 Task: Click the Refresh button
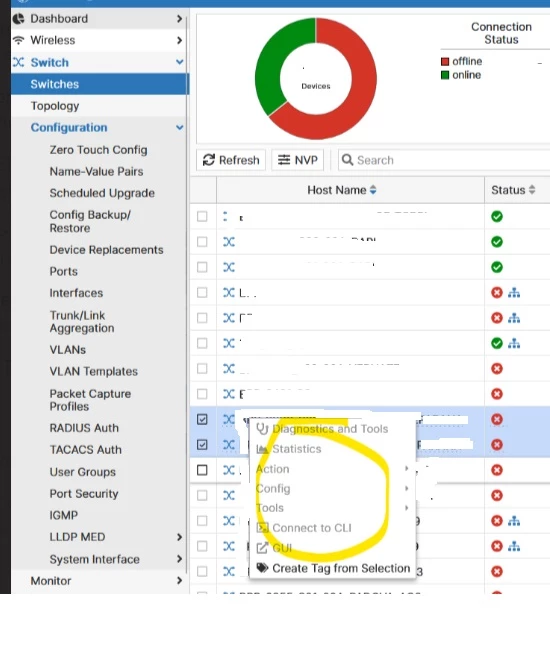click(x=231, y=160)
